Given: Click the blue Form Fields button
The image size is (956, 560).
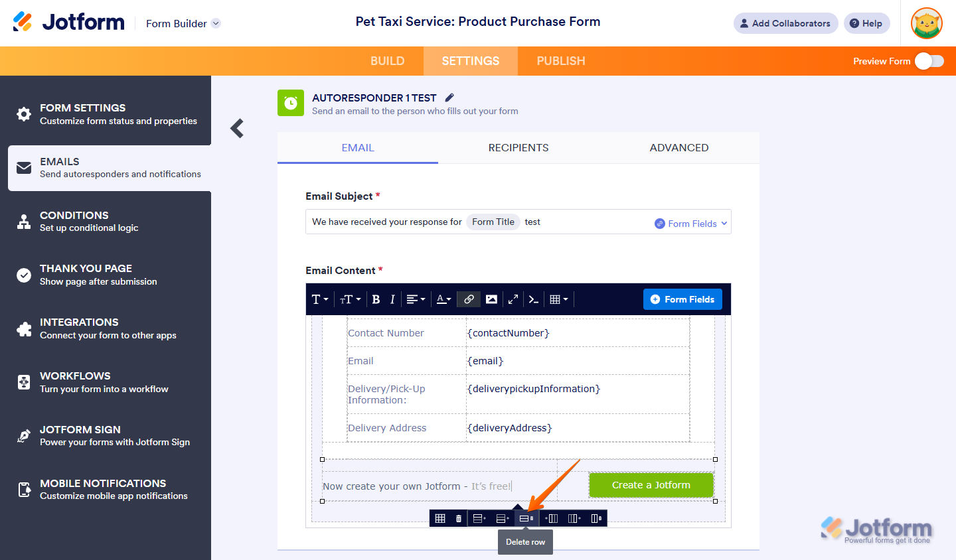Looking at the screenshot, I should click(682, 299).
